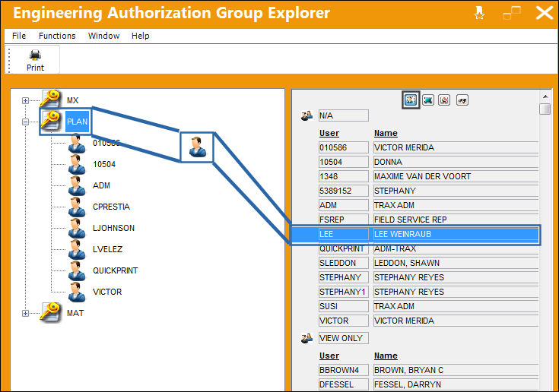Click the user icon beside LVELEZ

coord(77,249)
